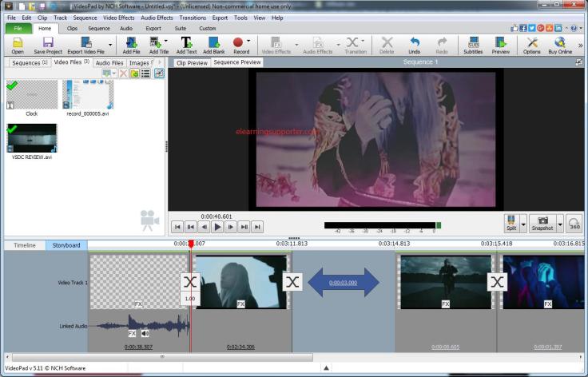
Task: Open the add-to-sequence dropdown arrow in the bin
Action: pyautogui.click(x=113, y=73)
